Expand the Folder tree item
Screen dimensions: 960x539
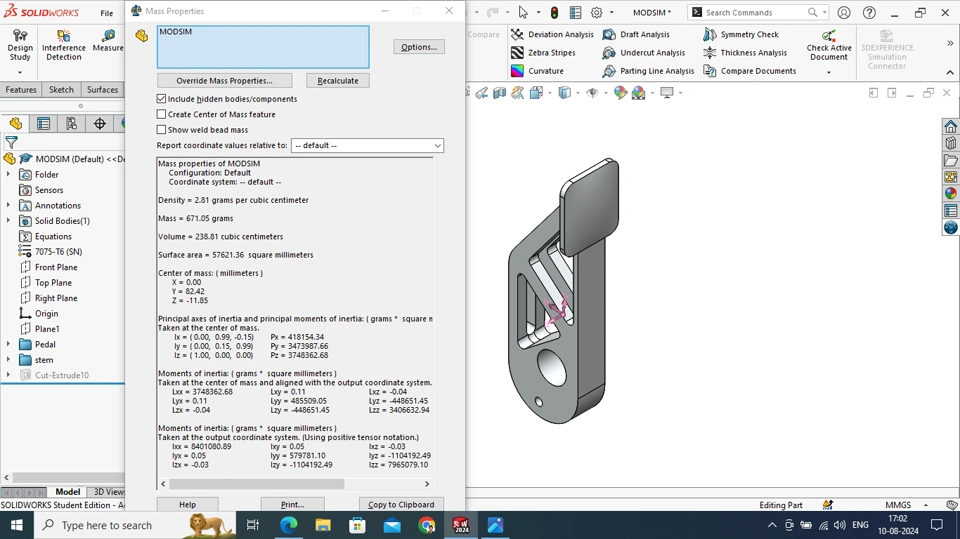click(x=9, y=175)
